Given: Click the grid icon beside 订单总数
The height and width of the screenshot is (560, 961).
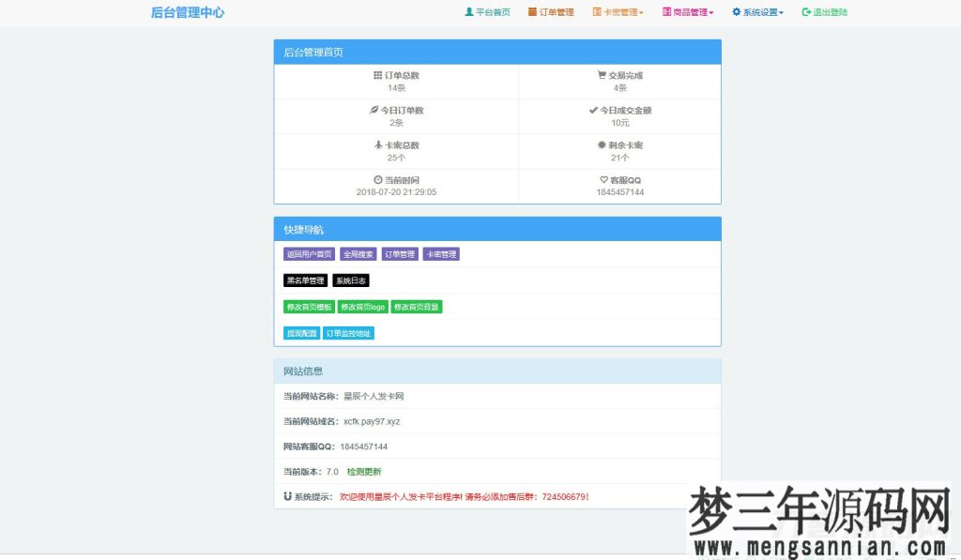Looking at the screenshot, I should (375, 76).
